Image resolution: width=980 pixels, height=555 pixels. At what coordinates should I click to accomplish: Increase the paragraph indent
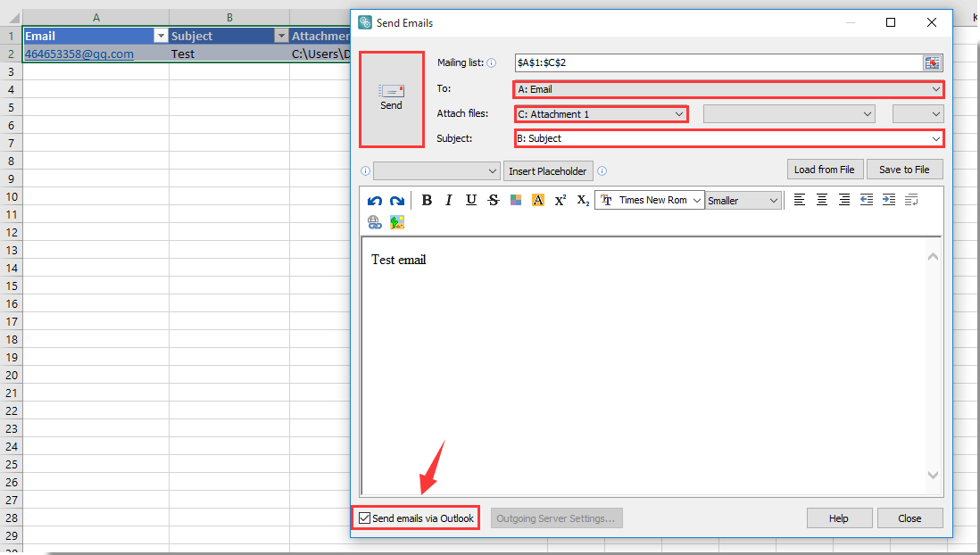(x=889, y=200)
